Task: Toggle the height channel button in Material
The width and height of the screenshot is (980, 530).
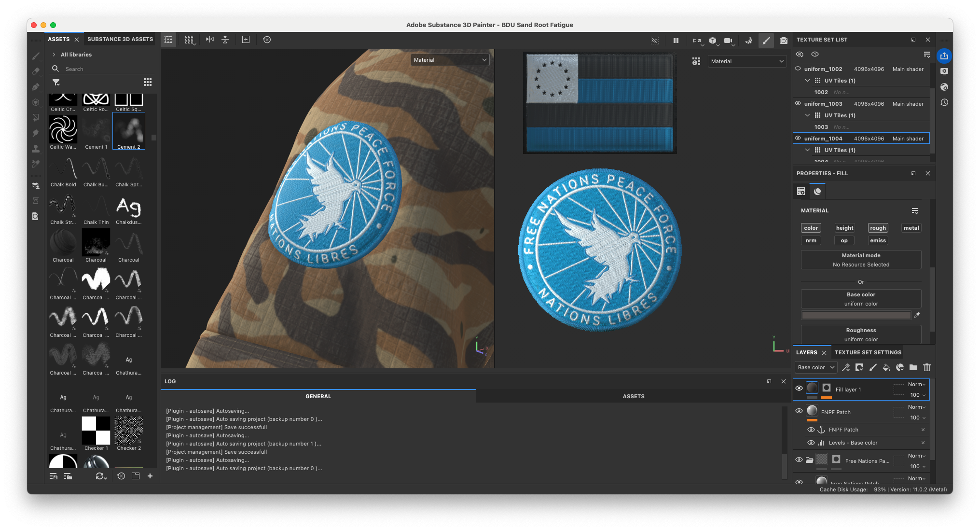Action: click(x=844, y=228)
